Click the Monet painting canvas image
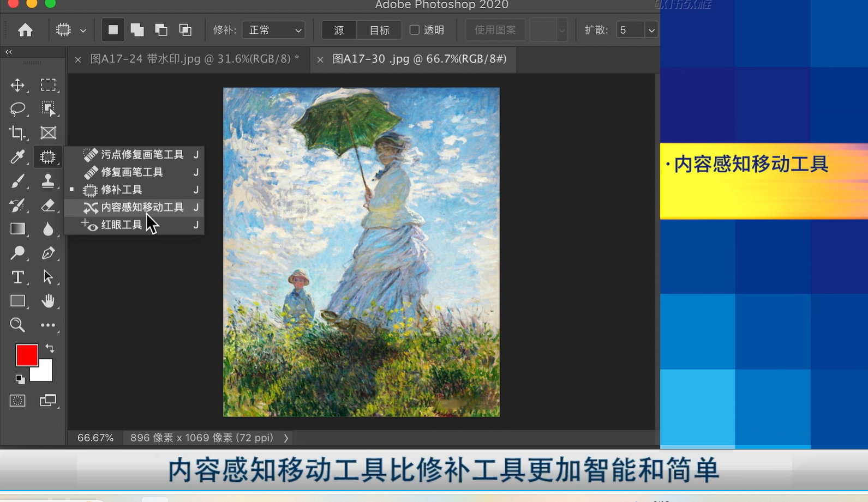 [361, 252]
